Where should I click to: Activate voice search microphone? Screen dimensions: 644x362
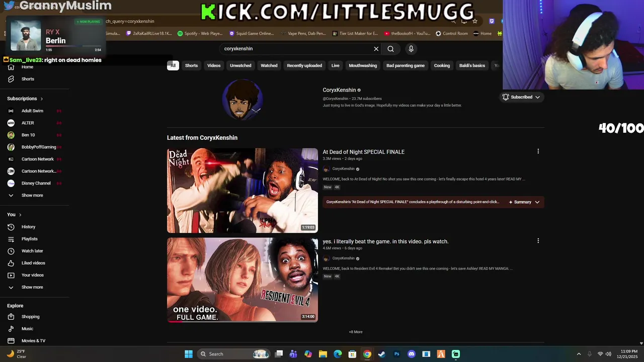[x=411, y=49]
